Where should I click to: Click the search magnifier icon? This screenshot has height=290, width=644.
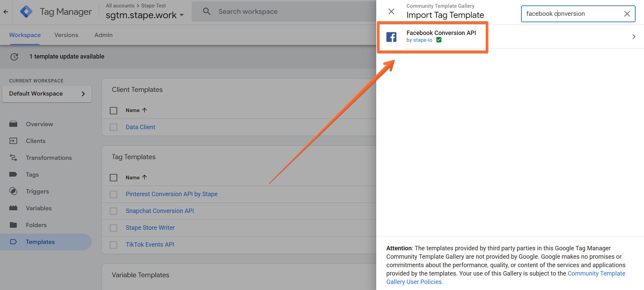(x=207, y=11)
